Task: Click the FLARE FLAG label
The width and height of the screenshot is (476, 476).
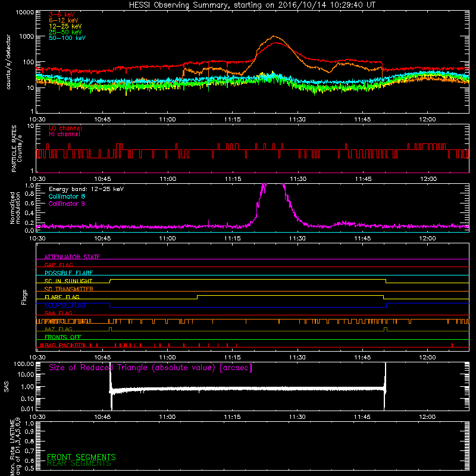Action: pos(62,297)
